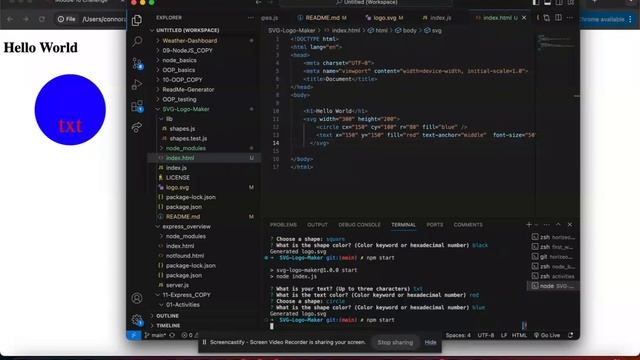This screenshot has width=640, height=360.
Task: Close the index.html U editor tab
Action: tap(524, 18)
